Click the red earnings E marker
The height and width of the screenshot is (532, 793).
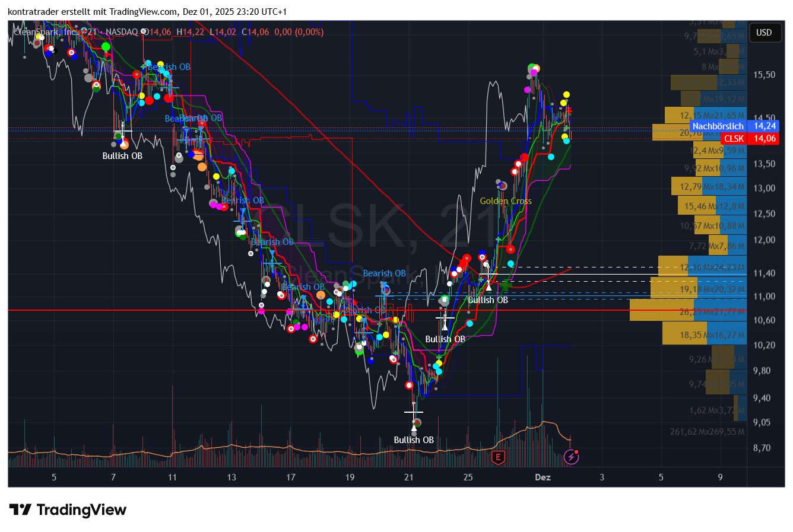[x=498, y=457]
